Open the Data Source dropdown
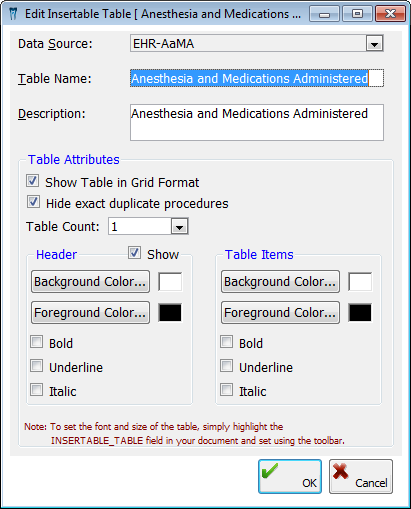 (x=374, y=44)
